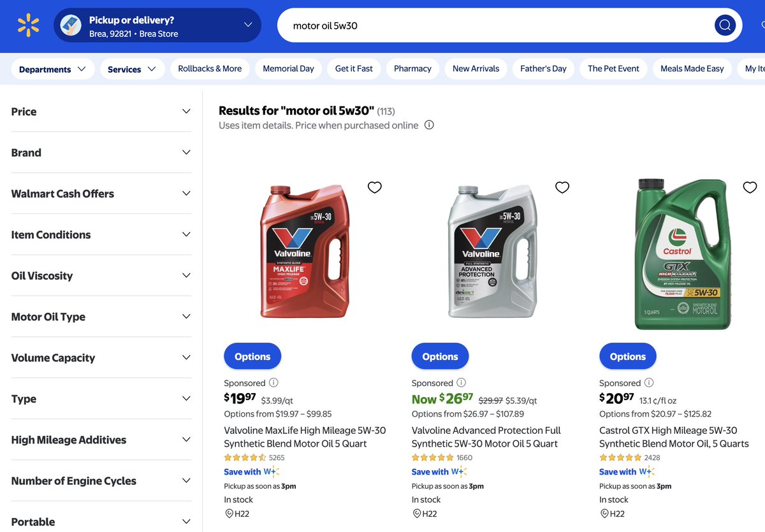Image resolution: width=765 pixels, height=532 pixels.
Task: Open Meals Made Easy
Action: coord(692,69)
